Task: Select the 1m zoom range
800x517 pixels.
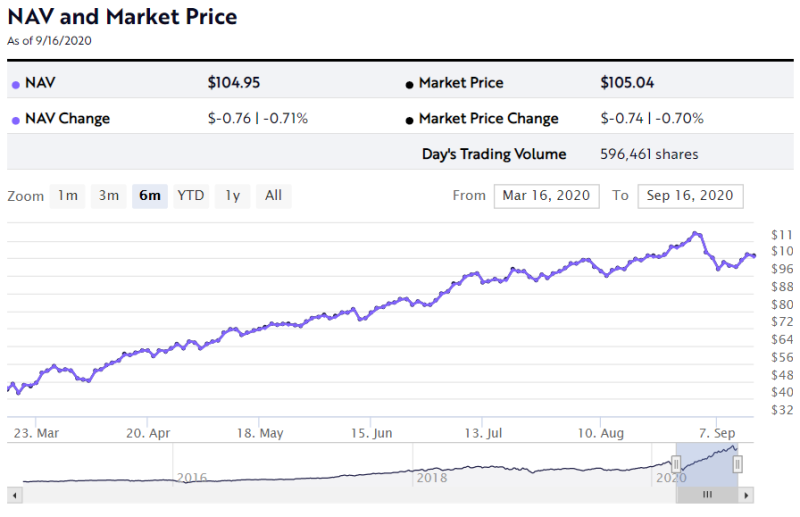Action: (x=68, y=196)
